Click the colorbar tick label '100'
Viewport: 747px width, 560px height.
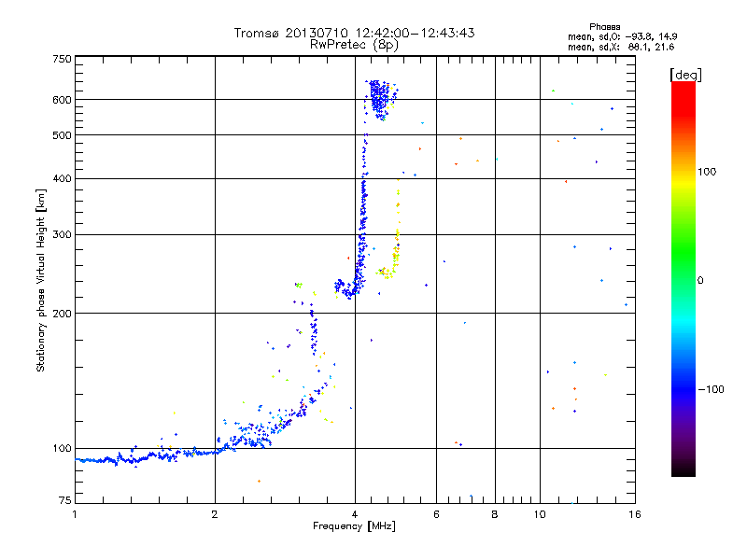(x=707, y=172)
